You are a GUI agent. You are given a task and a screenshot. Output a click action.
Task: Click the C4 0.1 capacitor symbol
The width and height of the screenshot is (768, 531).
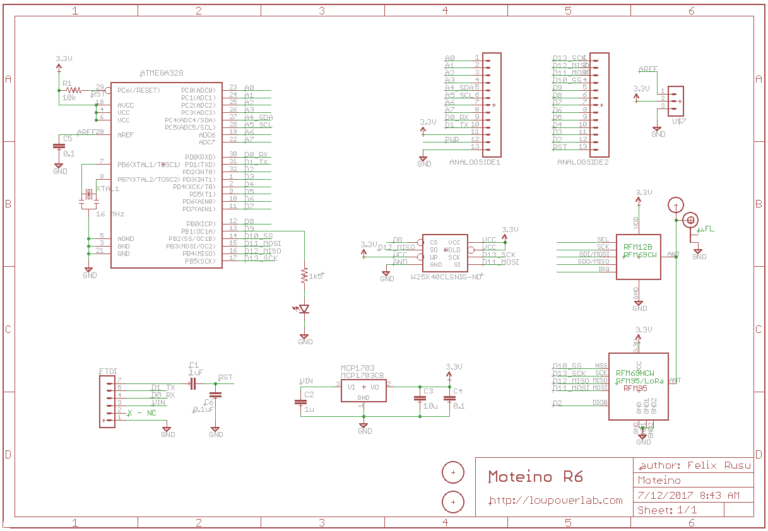[x=449, y=398]
